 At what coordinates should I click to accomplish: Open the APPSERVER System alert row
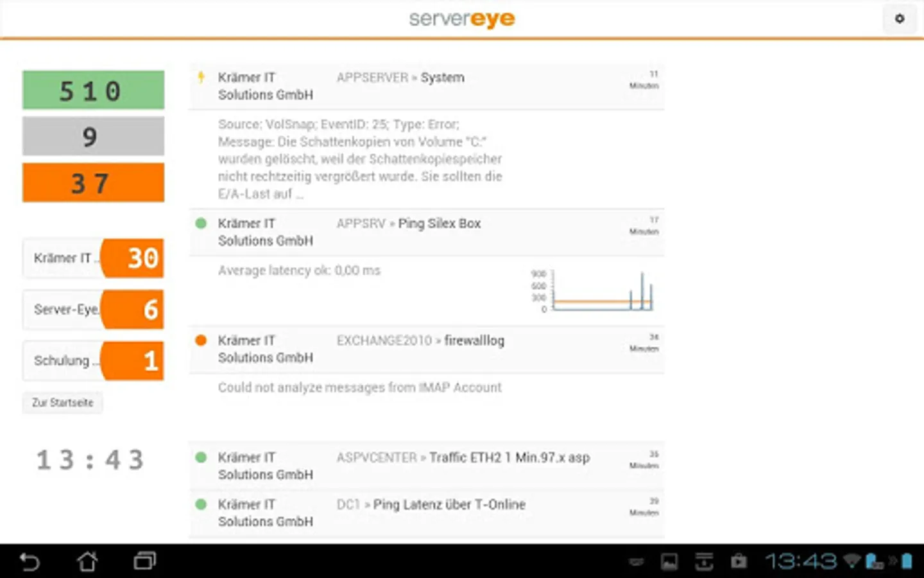click(427, 86)
